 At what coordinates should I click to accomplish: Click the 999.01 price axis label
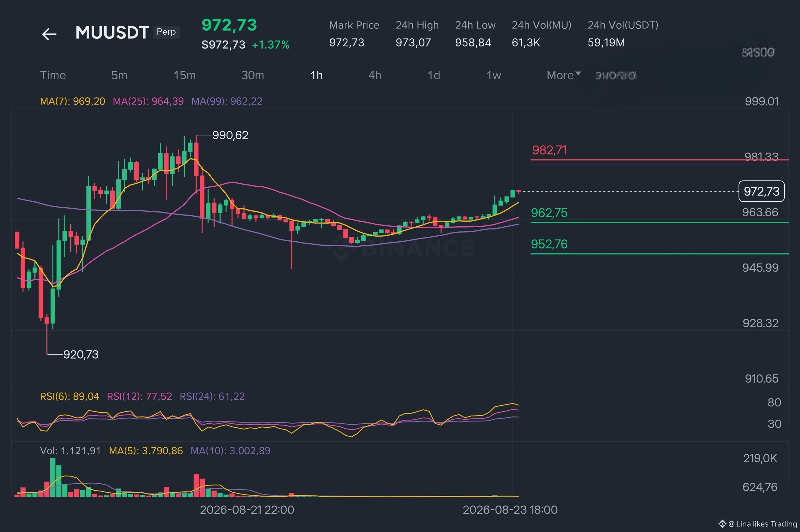pyautogui.click(x=762, y=101)
